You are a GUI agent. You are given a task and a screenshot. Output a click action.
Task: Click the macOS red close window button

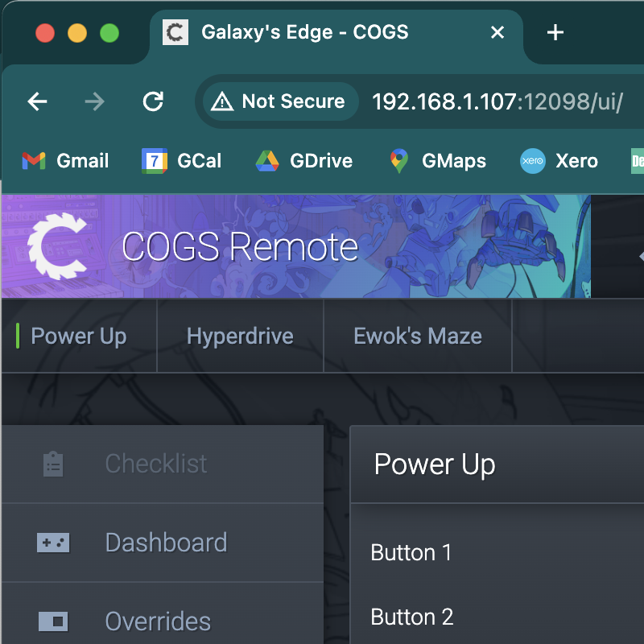[45, 33]
